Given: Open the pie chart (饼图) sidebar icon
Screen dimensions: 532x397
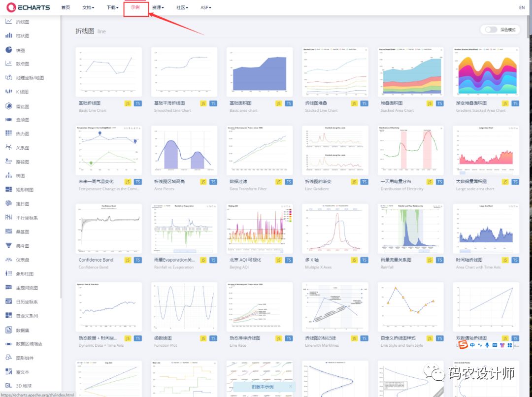Looking at the screenshot, I should pyautogui.click(x=8, y=50).
